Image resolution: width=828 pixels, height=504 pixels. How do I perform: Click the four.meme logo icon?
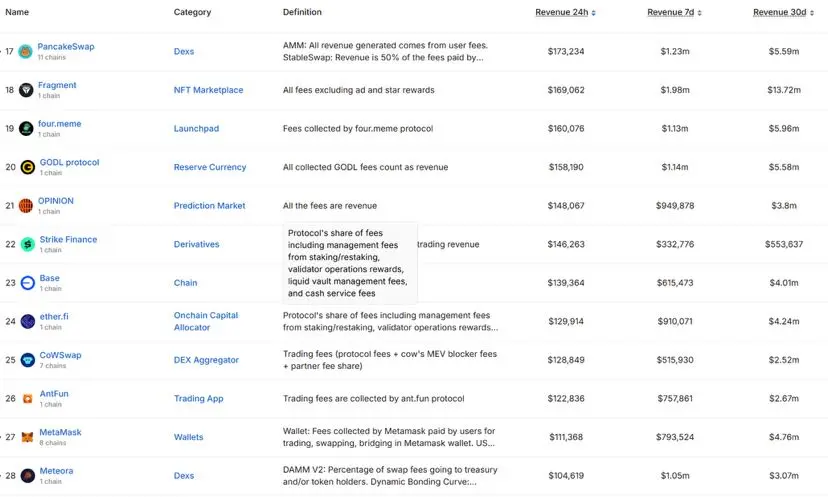click(26, 129)
